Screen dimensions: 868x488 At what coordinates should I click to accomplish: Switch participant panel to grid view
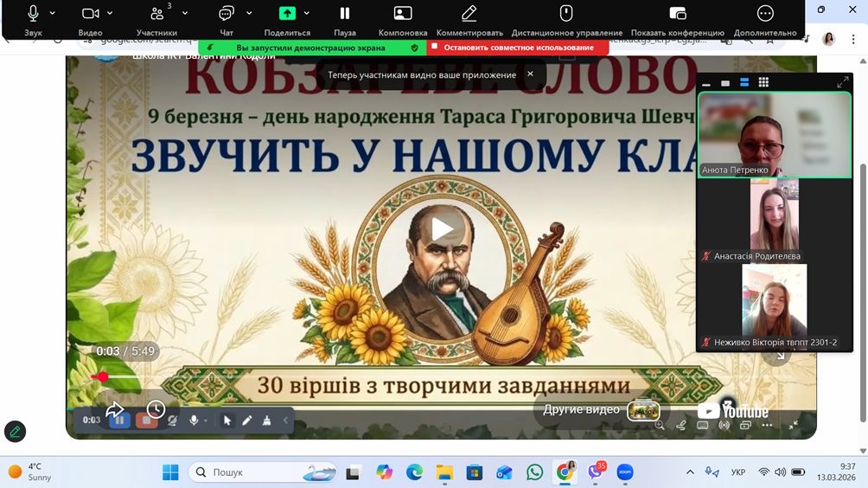[763, 82]
